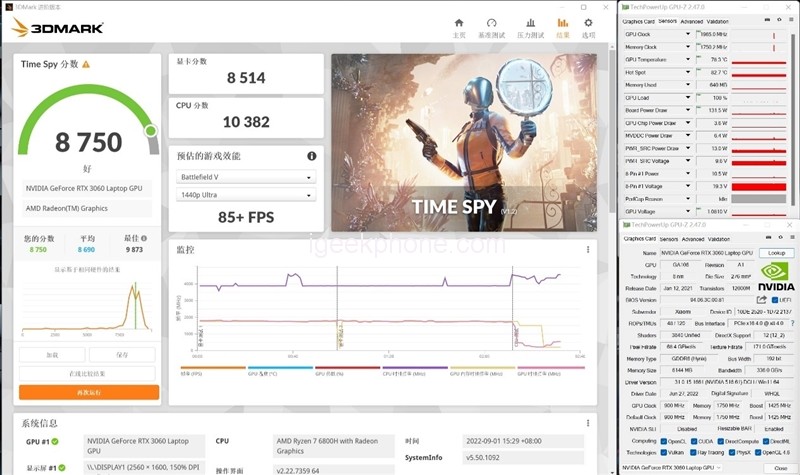
Task: Click the Time Spy score warning icon
Action: (86, 64)
